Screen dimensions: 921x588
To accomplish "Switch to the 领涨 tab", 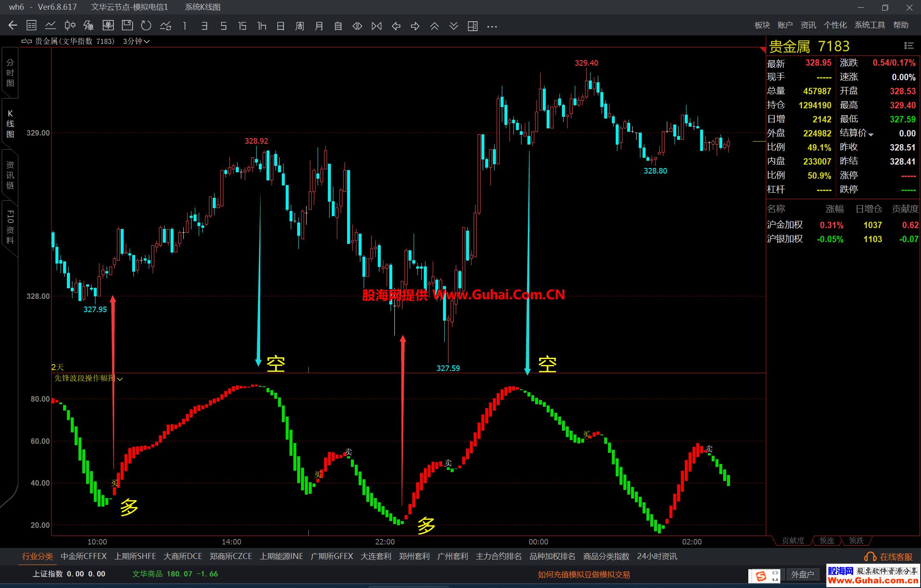I will tap(826, 541).
